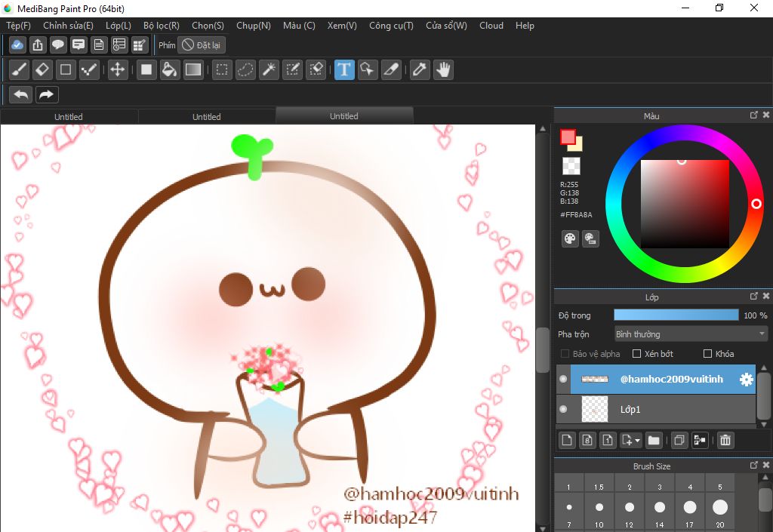Hide the Lớp1 layer

(563, 409)
